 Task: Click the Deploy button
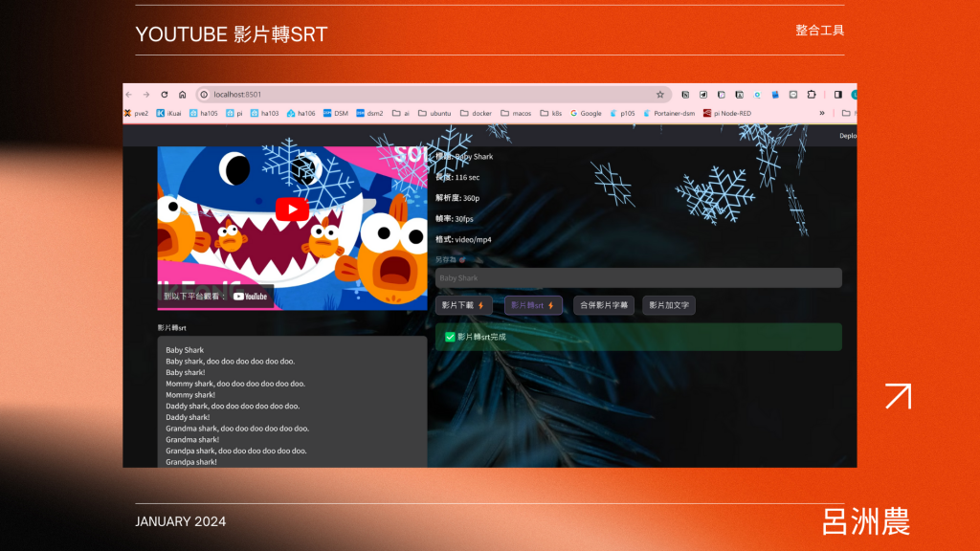tap(848, 136)
